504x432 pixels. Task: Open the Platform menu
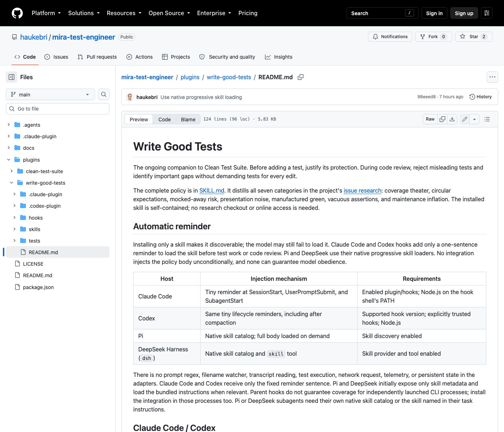pos(46,13)
